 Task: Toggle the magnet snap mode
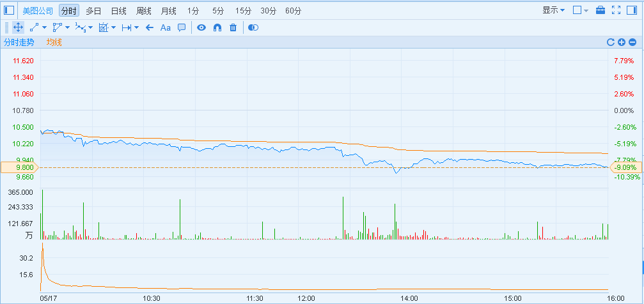217,27
